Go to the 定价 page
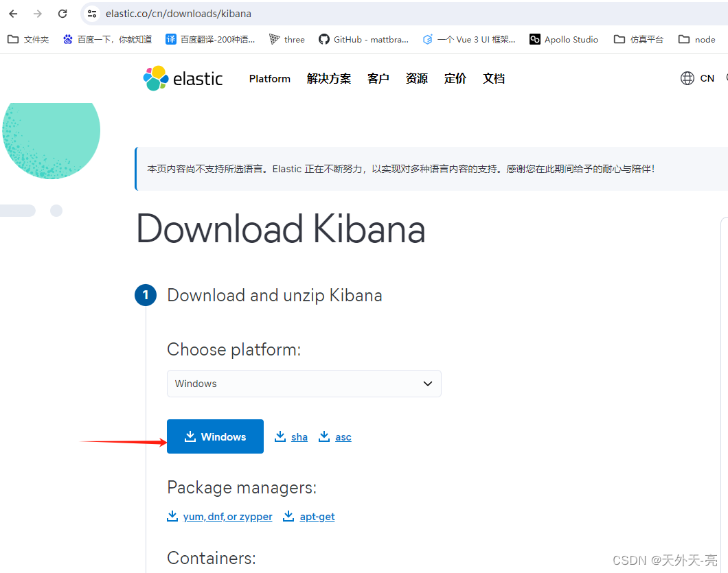728x573 pixels. (x=455, y=79)
